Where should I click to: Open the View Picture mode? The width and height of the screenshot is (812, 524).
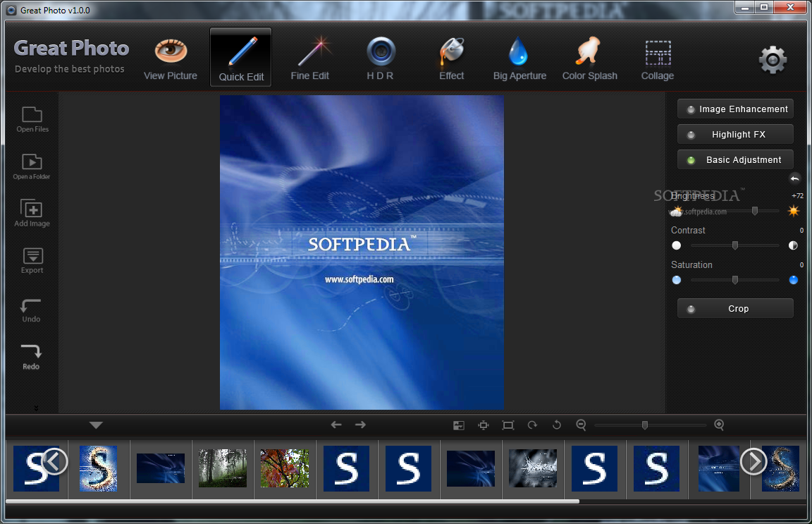(171, 59)
